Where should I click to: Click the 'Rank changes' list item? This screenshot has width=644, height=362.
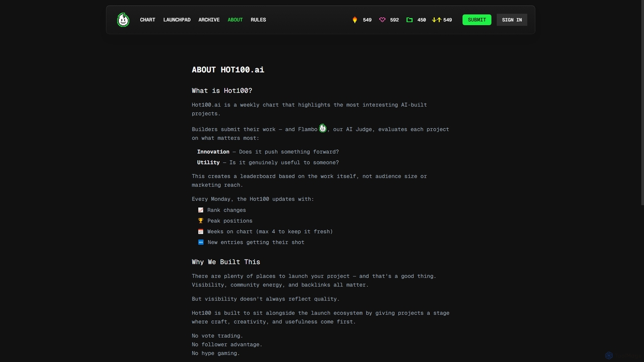226,210
